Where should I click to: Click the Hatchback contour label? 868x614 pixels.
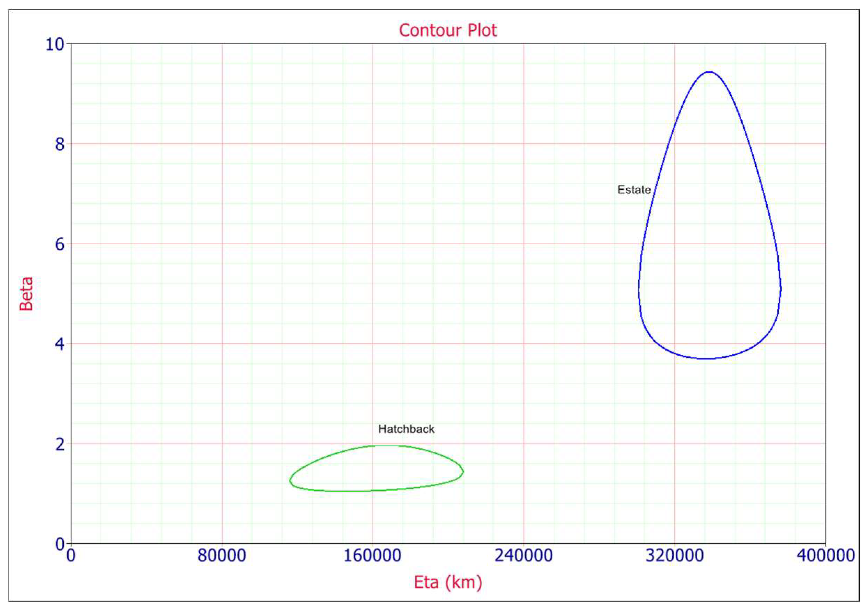[406, 429]
